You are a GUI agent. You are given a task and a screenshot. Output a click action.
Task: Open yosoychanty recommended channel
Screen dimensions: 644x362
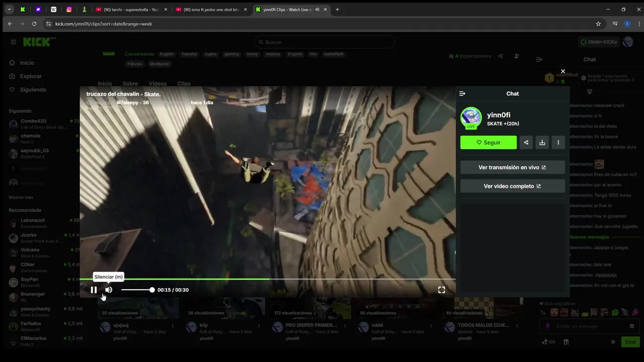(x=43, y=312)
